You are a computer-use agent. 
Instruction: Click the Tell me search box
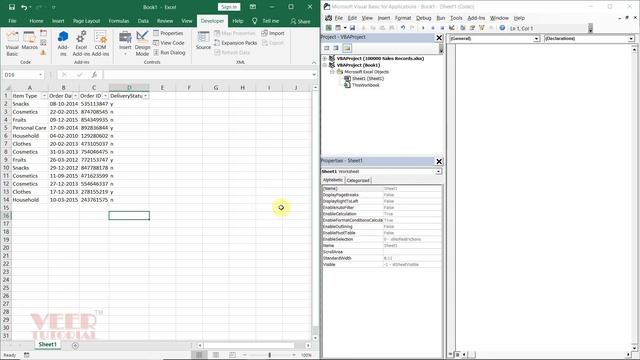pos(266,21)
